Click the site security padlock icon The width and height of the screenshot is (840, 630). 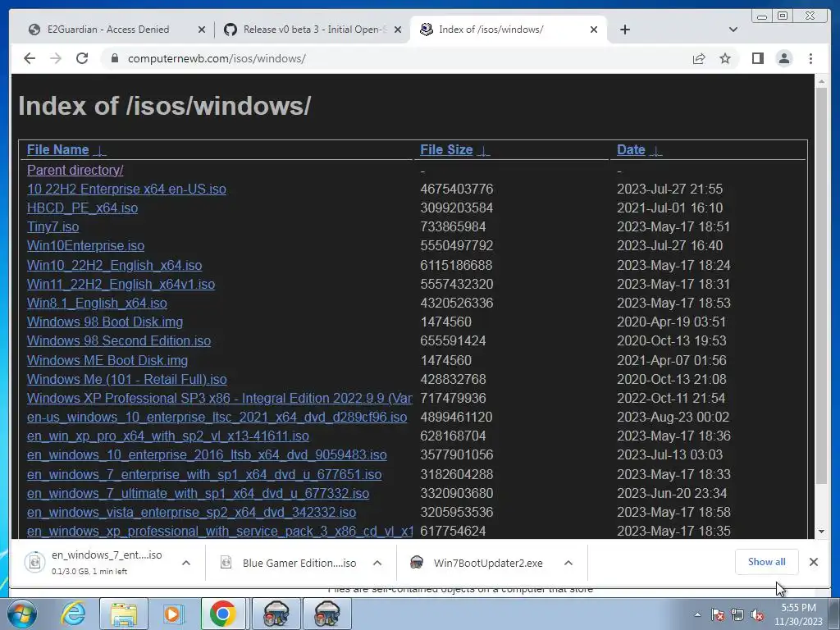point(115,58)
